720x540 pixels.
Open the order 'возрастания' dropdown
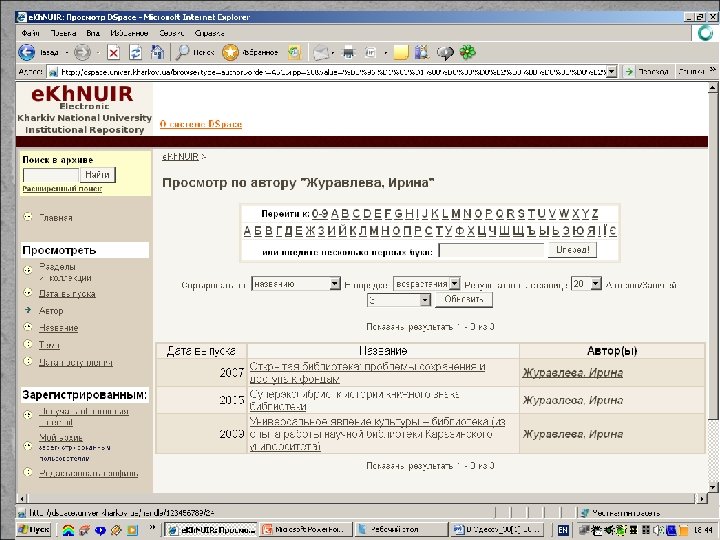coord(427,284)
